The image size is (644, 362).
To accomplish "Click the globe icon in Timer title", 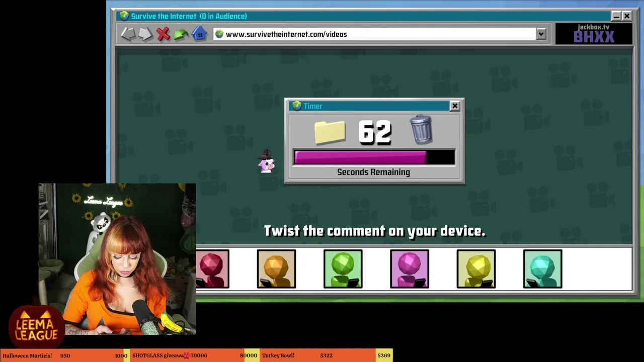I will point(297,106).
